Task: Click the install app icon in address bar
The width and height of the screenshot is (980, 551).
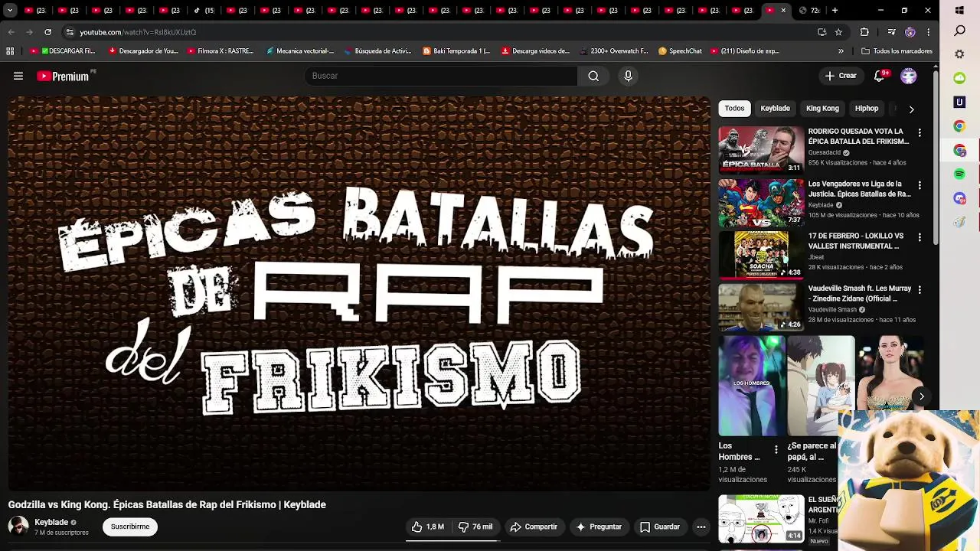Action: 822,32
